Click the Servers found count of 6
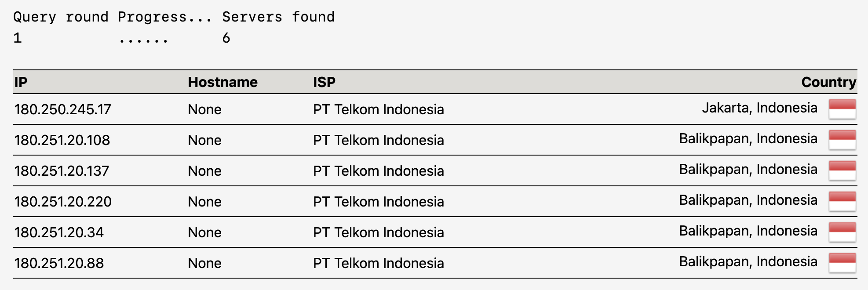 226,38
